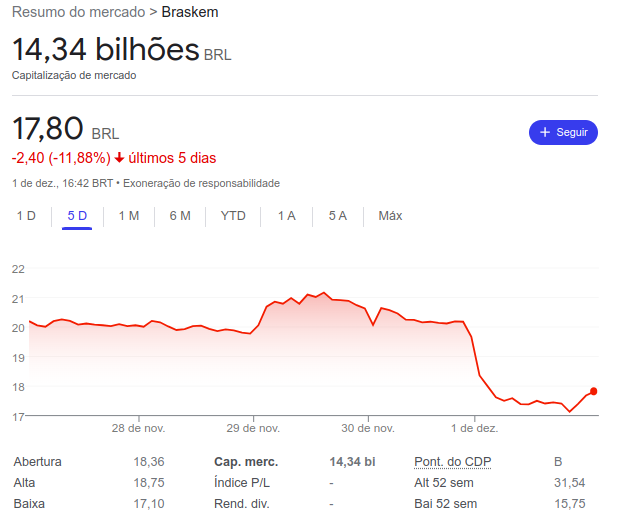Click the 29 de nov. axis label
Viewport: 627px width, 523px height.
pos(253,428)
